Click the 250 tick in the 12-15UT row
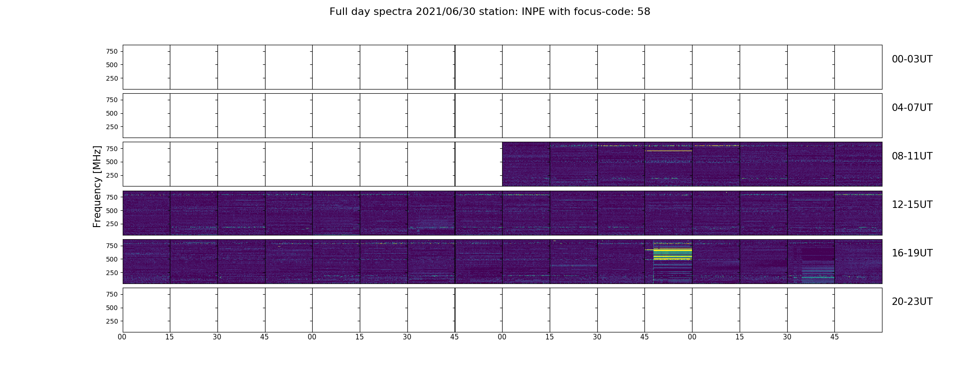The image size is (980, 373). point(112,224)
